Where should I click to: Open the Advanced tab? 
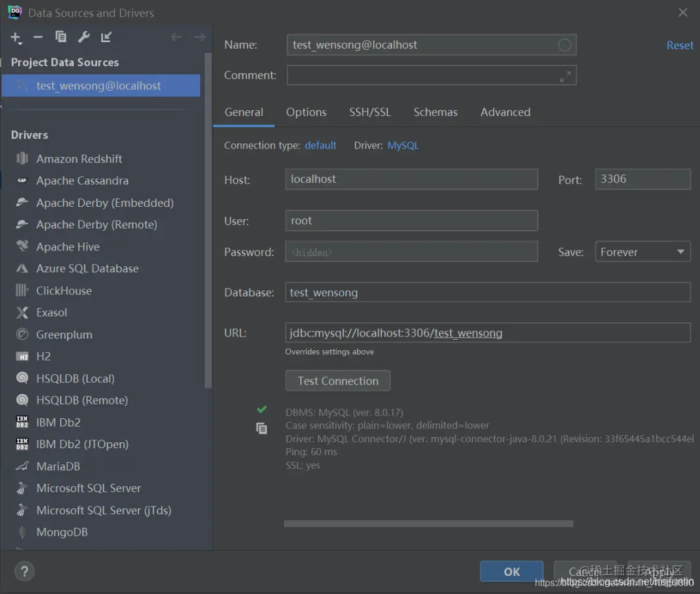click(506, 112)
